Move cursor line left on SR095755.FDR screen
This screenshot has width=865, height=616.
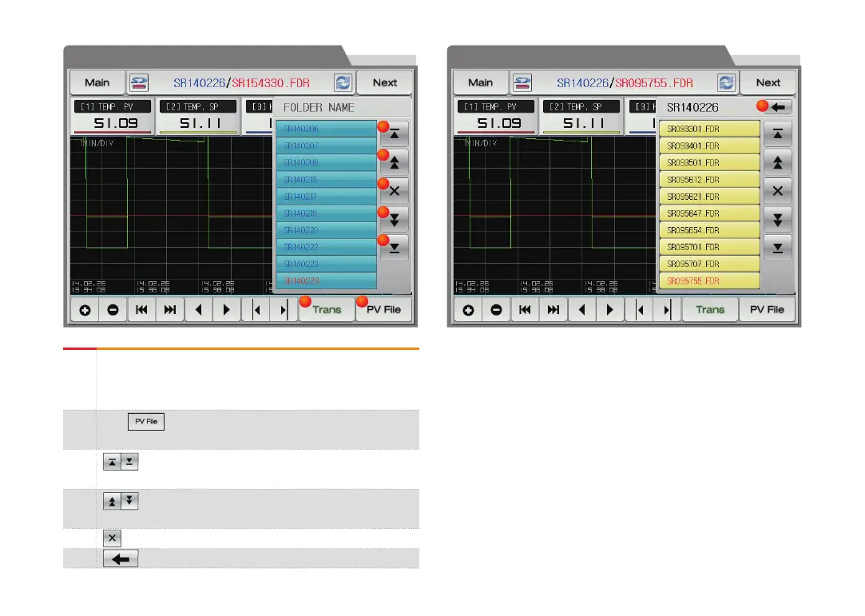tap(640, 310)
